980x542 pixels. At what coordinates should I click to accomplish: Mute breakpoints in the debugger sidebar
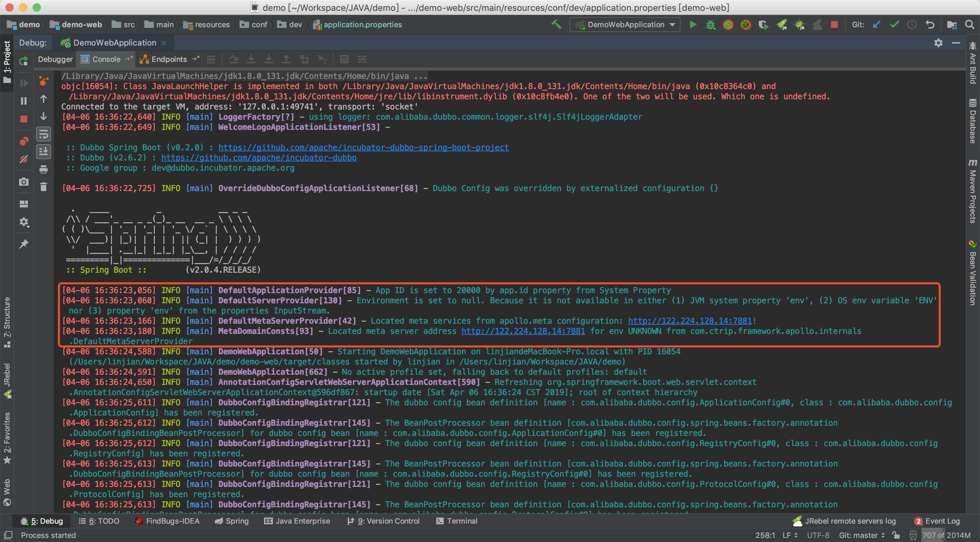23,159
